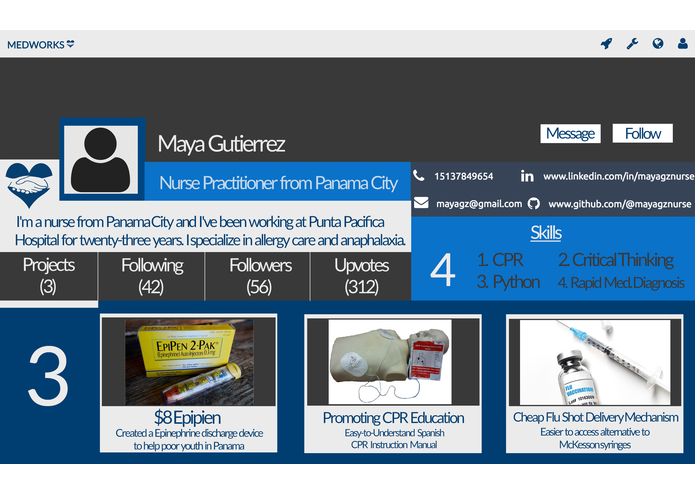Click the email mayagz@gmail.com
The width and height of the screenshot is (695, 494).
(479, 204)
